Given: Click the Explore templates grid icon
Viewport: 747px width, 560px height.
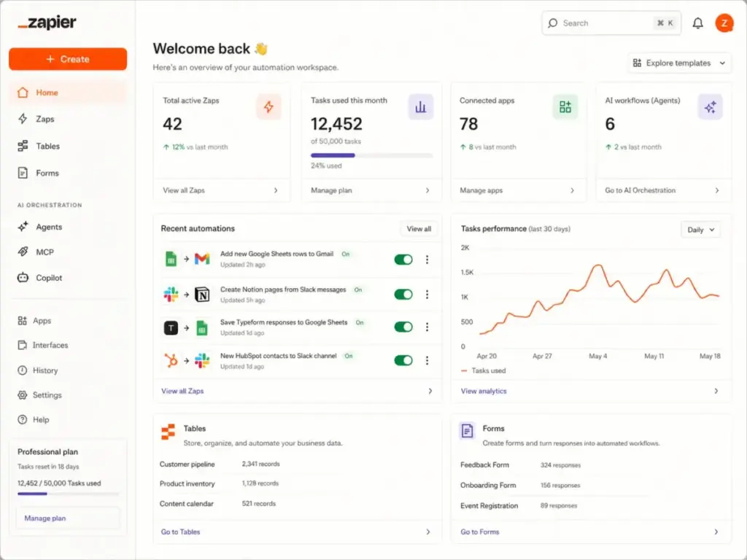Looking at the screenshot, I should [637, 63].
